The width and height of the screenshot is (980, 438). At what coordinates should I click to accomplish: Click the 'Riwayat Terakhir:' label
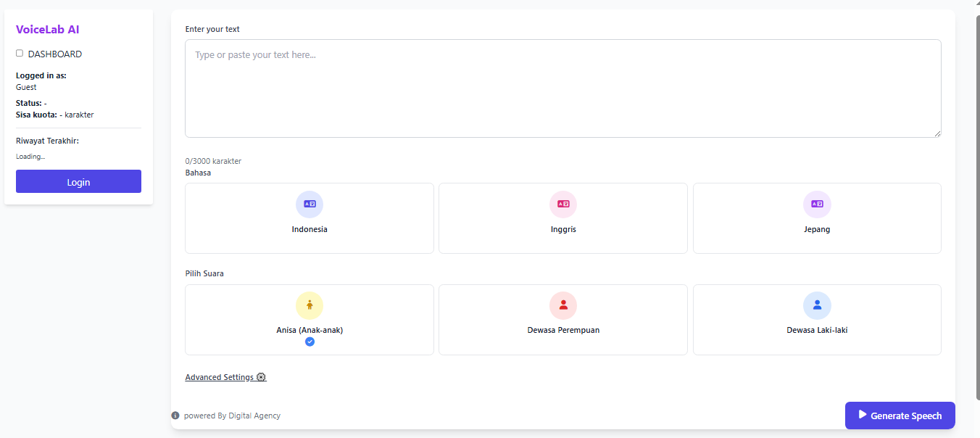click(x=47, y=141)
